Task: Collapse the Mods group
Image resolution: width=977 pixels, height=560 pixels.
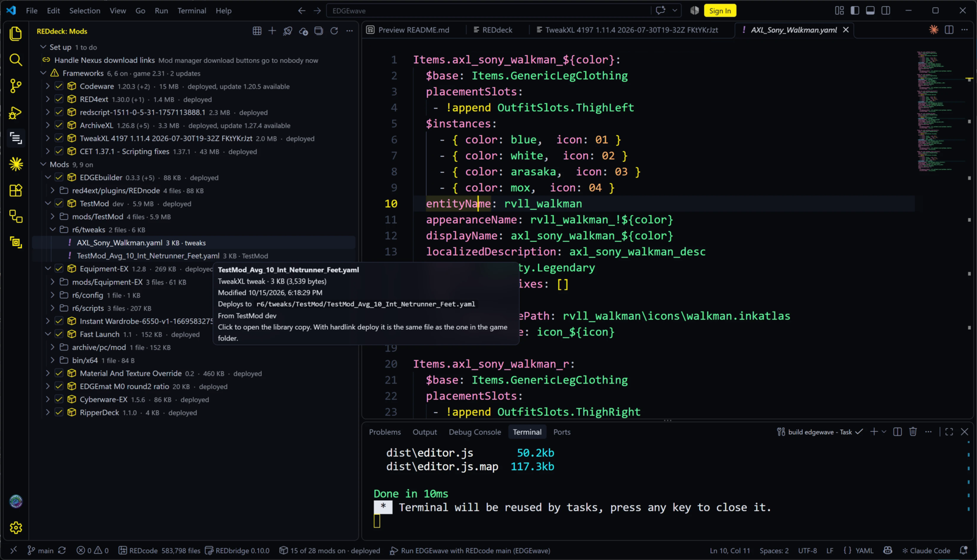Action: [x=43, y=164]
